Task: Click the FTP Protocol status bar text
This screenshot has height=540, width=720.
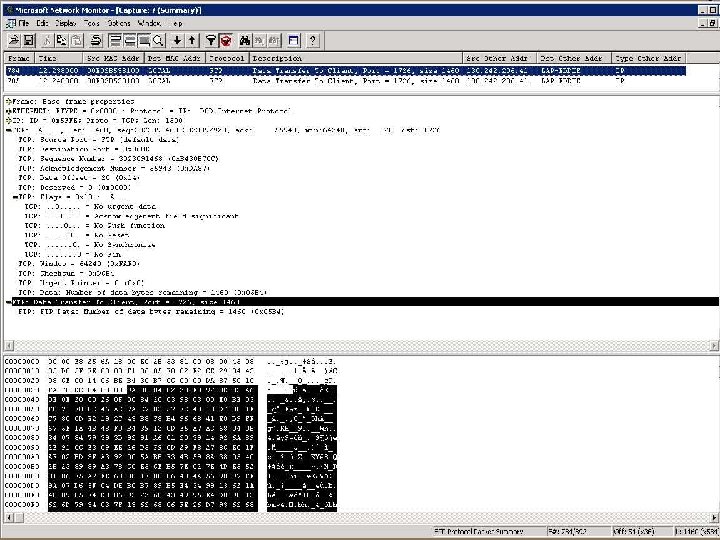Action: [478, 532]
